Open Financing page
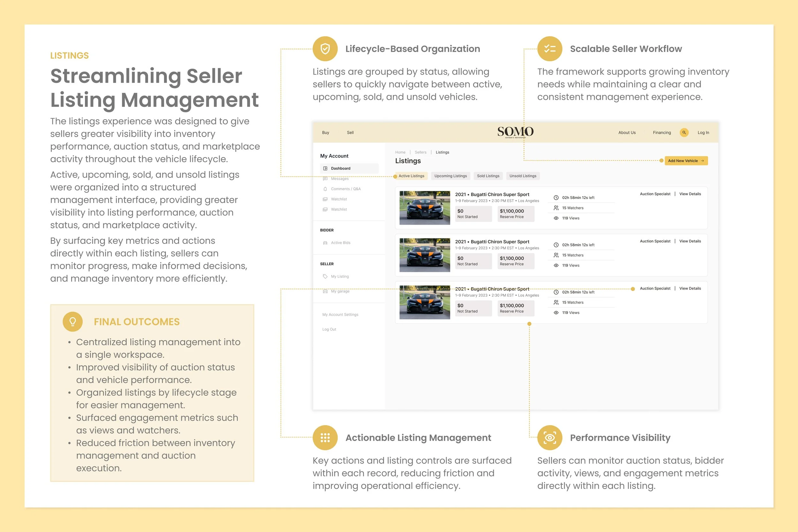The image size is (798, 532). (x=662, y=133)
